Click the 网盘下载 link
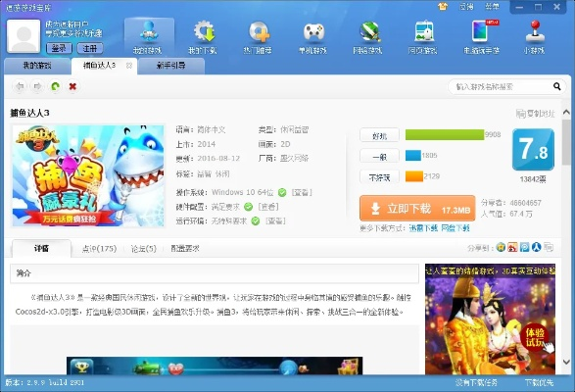The width and height of the screenshot is (575, 392). coord(455,228)
